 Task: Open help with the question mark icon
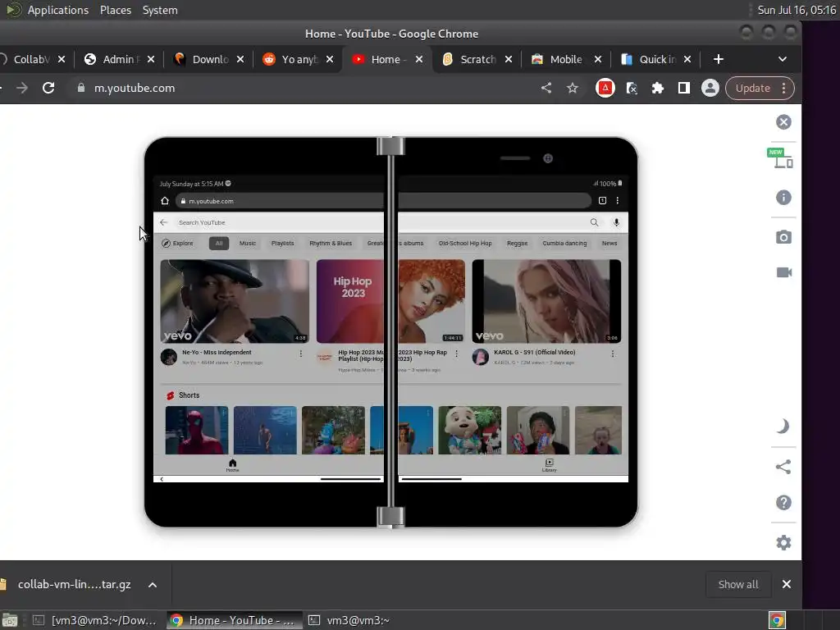tap(783, 503)
